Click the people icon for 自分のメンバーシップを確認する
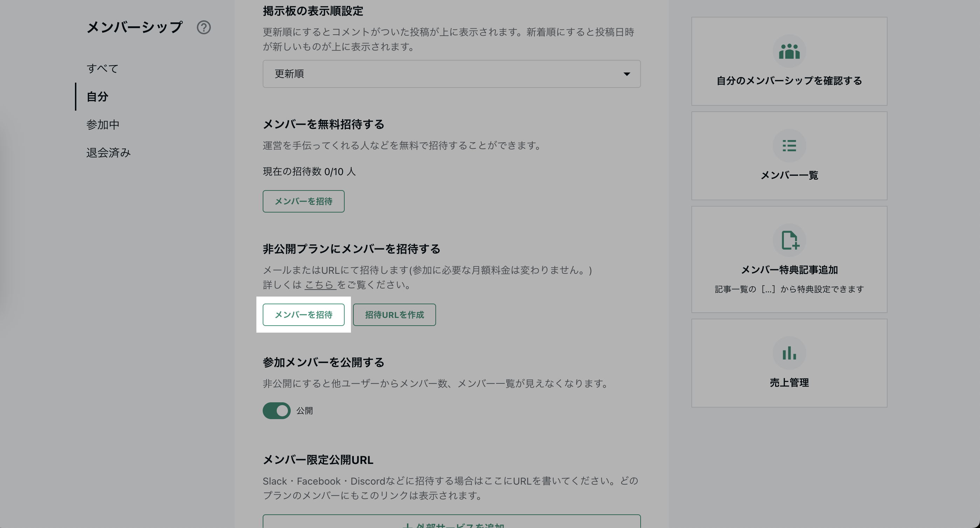 [789, 51]
